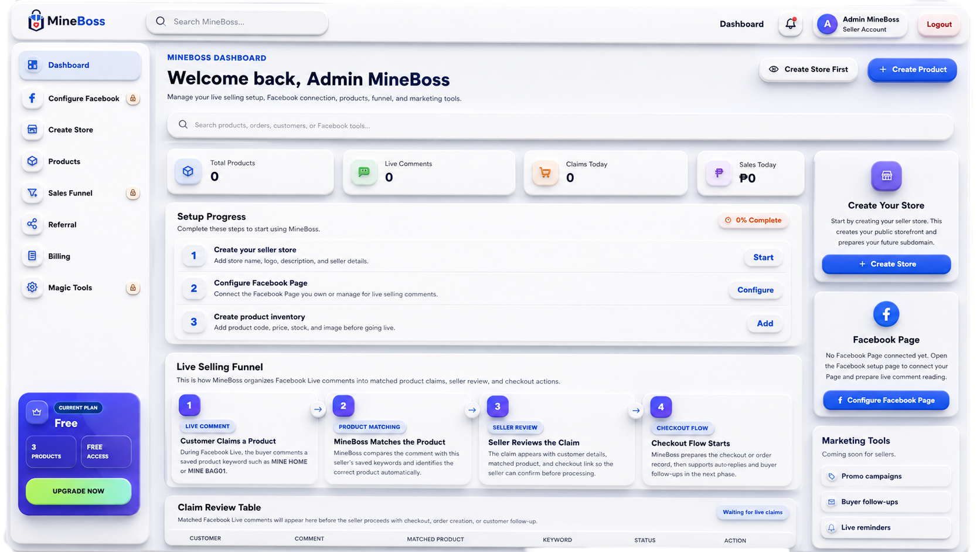The height and width of the screenshot is (552, 980).
Task: Open the Referral page
Action: click(80, 225)
